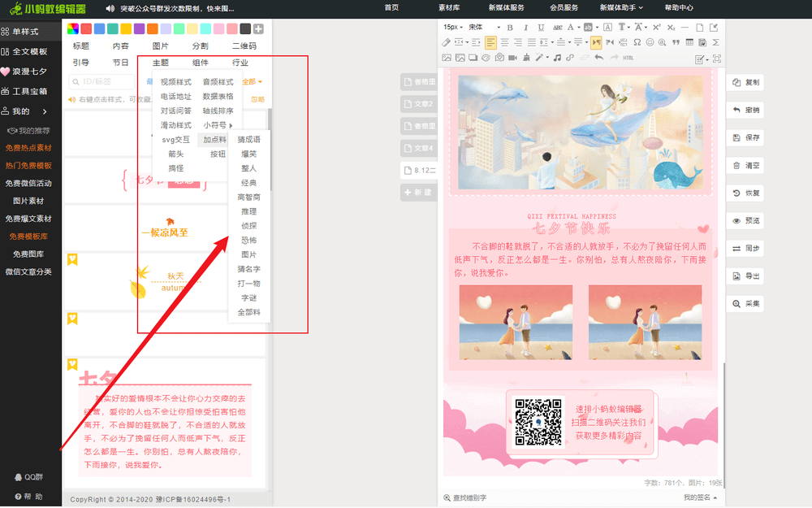Select the 标题 style tab
The width and height of the screenshot is (812, 508).
click(x=80, y=46)
